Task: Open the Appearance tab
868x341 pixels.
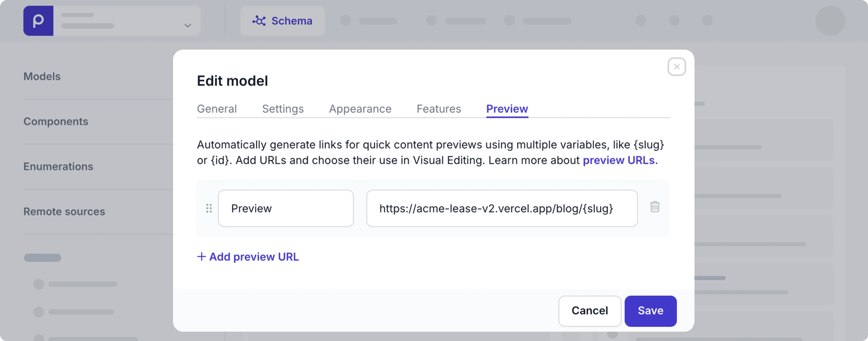Action: click(x=360, y=108)
